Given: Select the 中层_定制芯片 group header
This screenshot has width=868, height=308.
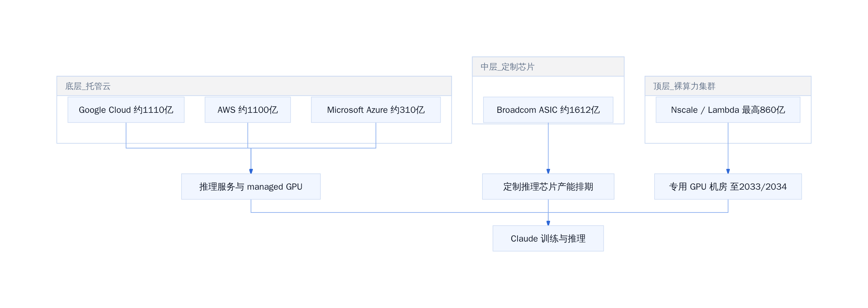Looking at the screenshot, I should coord(548,67).
